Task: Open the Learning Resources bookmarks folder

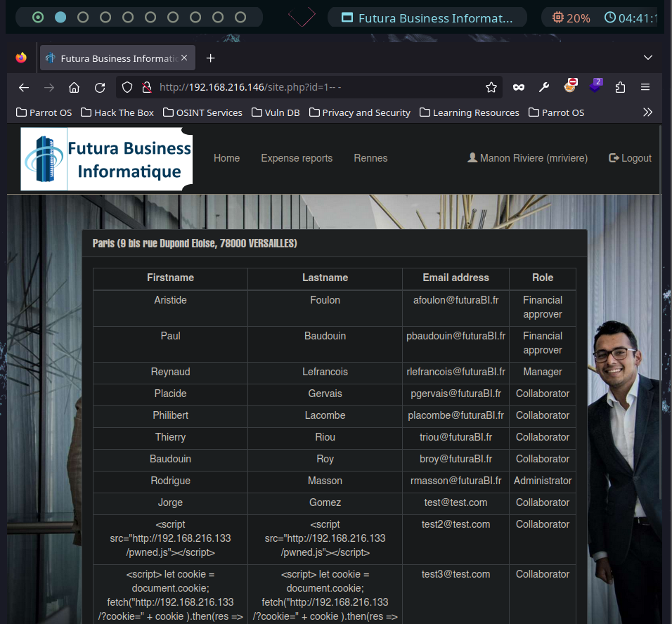Action: tap(470, 112)
